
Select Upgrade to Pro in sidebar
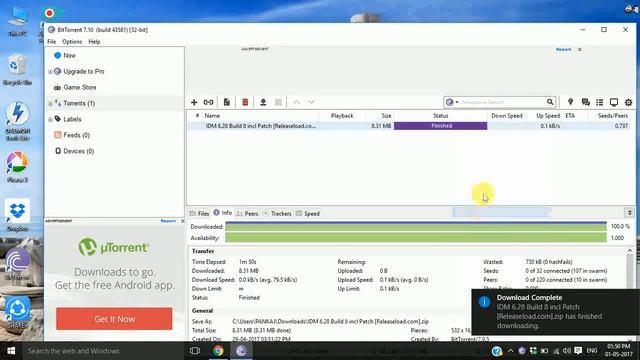(x=84, y=71)
